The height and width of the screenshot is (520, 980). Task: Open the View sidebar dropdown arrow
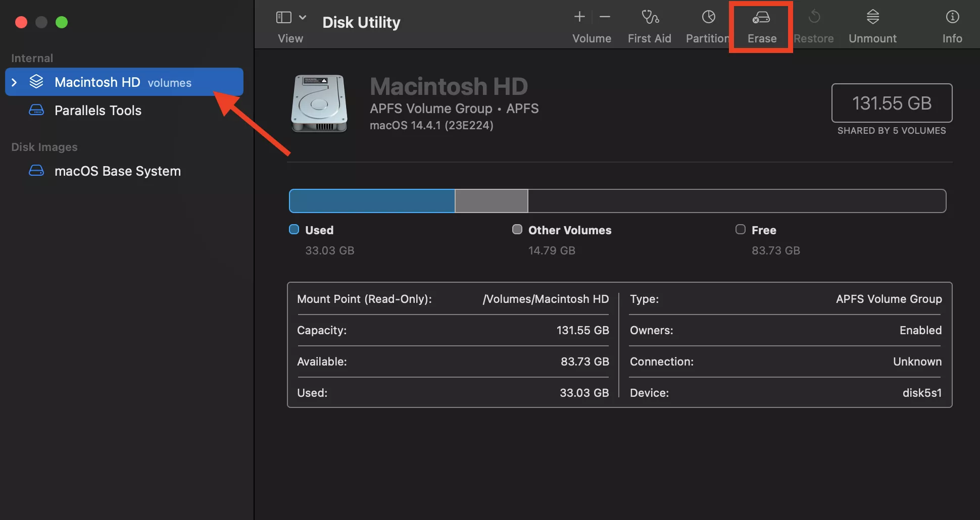(x=303, y=17)
